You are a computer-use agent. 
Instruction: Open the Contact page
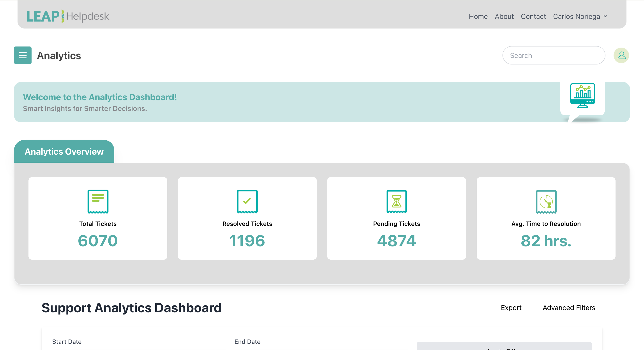click(x=533, y=16)
